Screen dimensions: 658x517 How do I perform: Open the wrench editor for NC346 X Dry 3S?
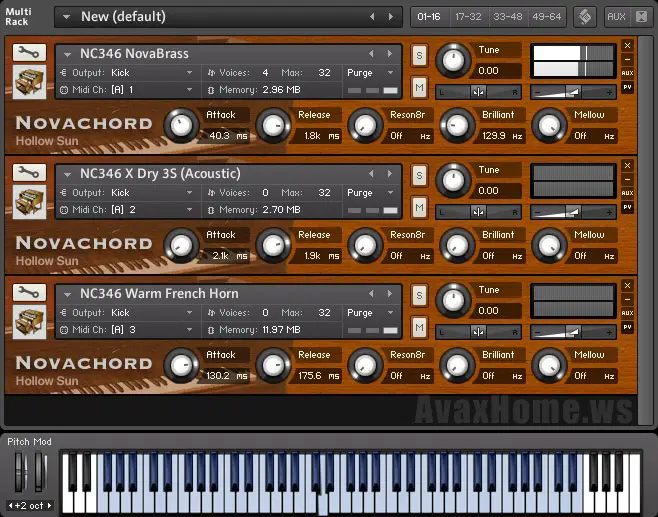point(29,172)
